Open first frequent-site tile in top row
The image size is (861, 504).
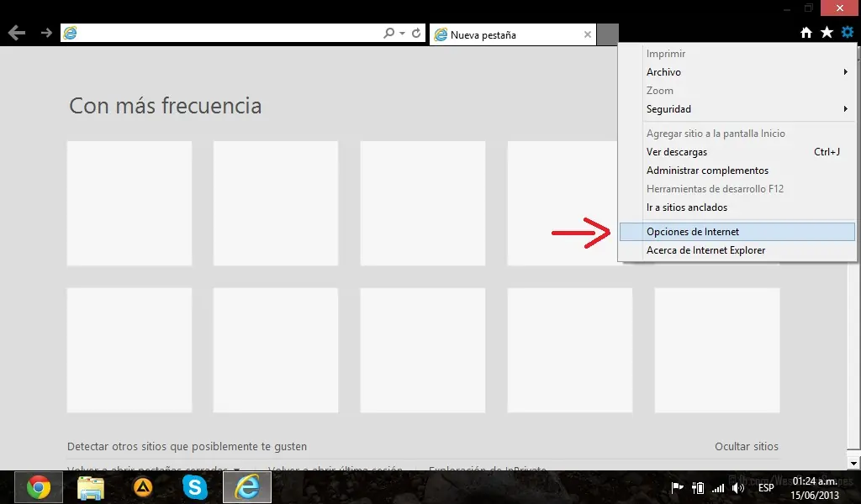click(x=129, y=203)
